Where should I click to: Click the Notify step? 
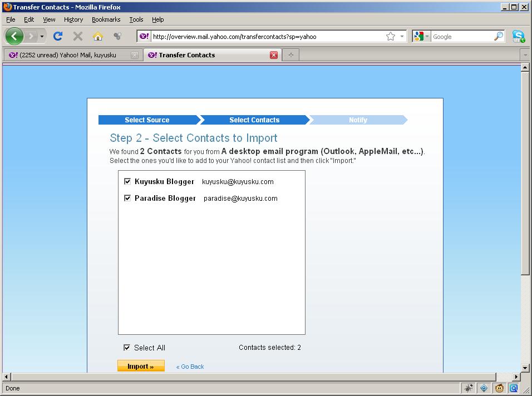pos(358,120)
